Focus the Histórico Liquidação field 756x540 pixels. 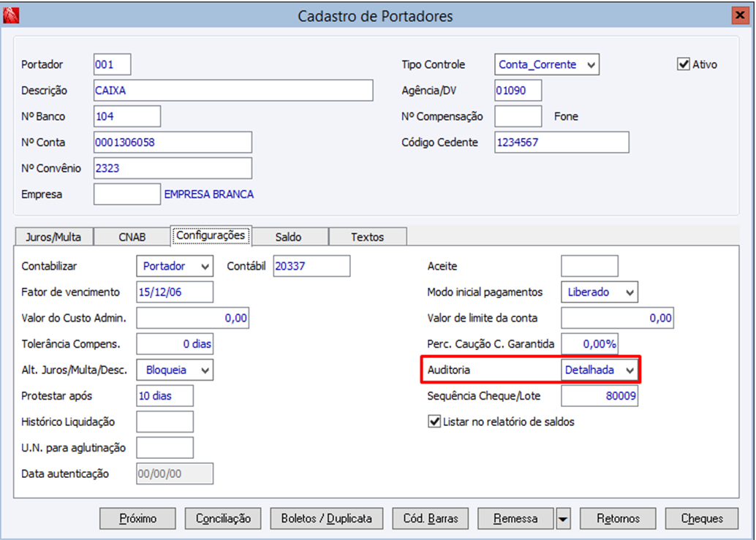coord(165,422)
